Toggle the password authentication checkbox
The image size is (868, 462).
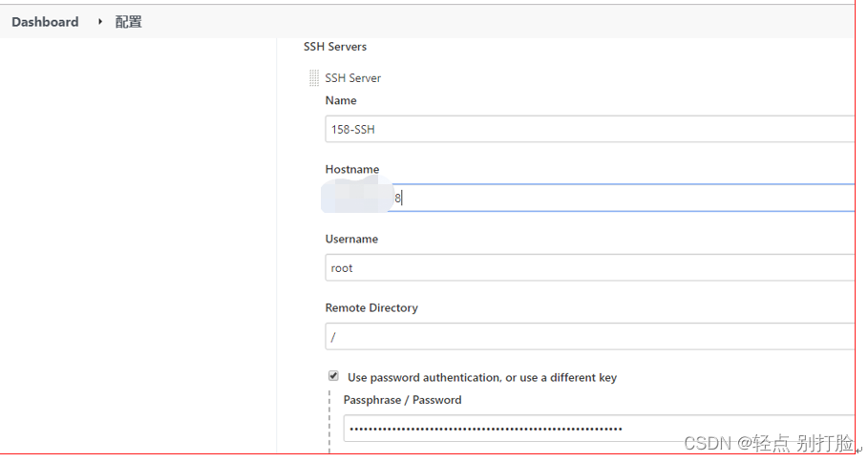click(333, 376)
